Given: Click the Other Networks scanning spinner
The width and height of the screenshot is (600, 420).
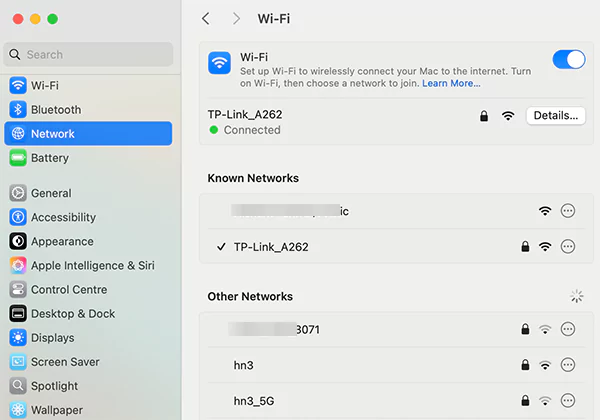Looking at the screenshot, I should (577, 296).
